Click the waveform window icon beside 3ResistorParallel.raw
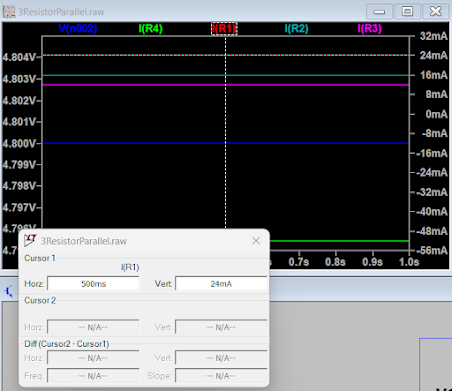The width and height of the screenshot is (452, 391). click(9, 12)
